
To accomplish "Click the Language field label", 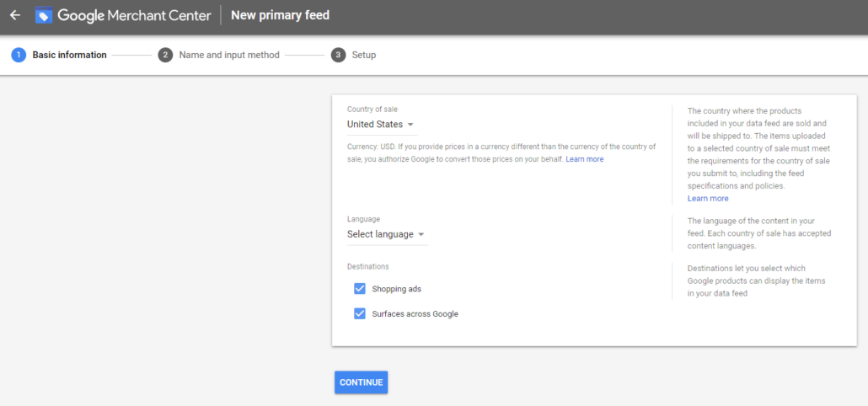I will click(364, 219).
